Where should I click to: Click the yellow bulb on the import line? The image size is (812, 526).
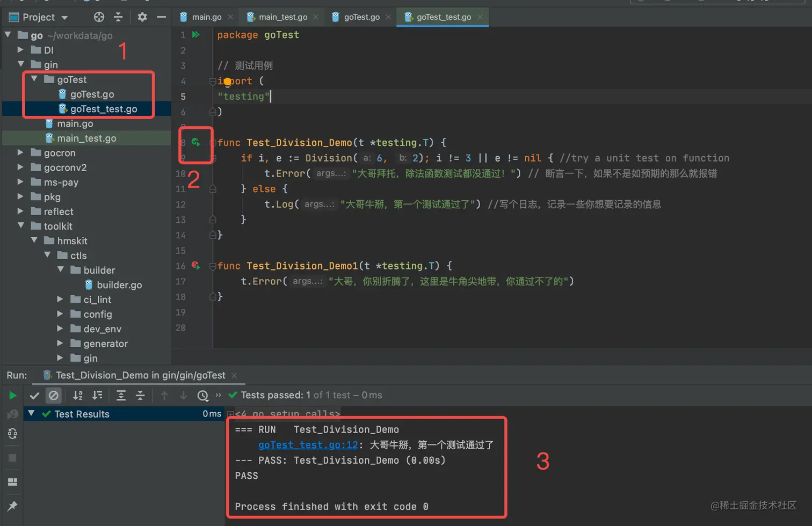227,82
